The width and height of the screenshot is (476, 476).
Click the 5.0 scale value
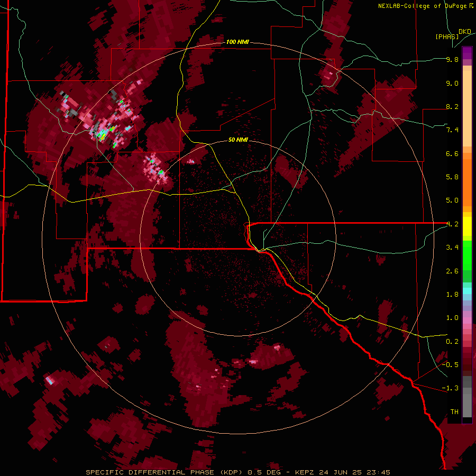[x=452, y=200]
